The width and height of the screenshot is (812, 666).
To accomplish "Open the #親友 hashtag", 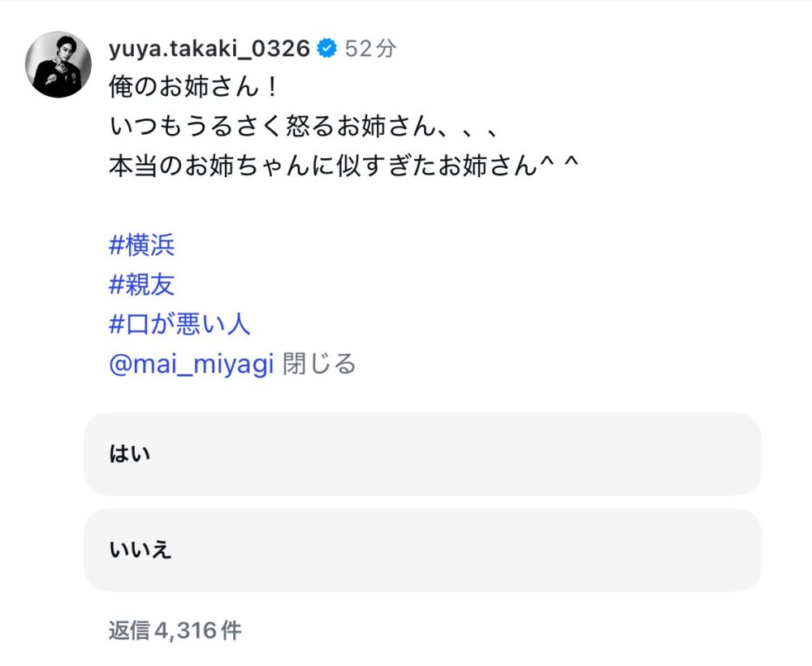I will coord(142,284).
